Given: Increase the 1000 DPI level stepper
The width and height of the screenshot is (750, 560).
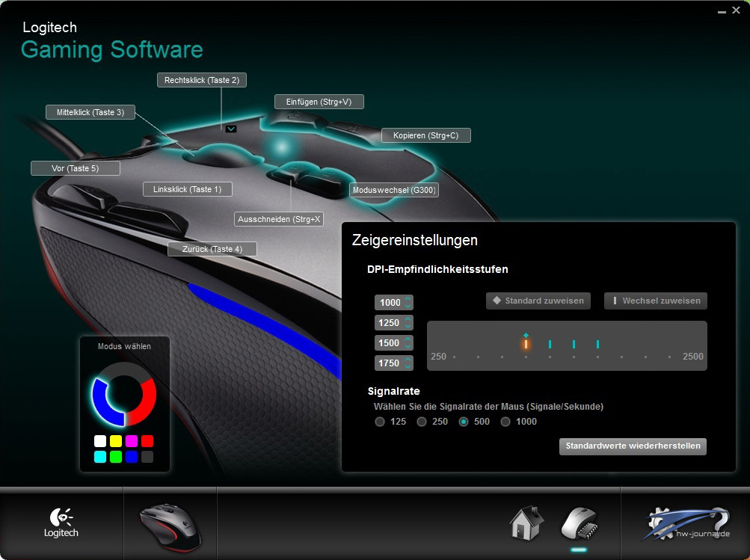Looking at the screenshot, I should [x=408, y=299].
